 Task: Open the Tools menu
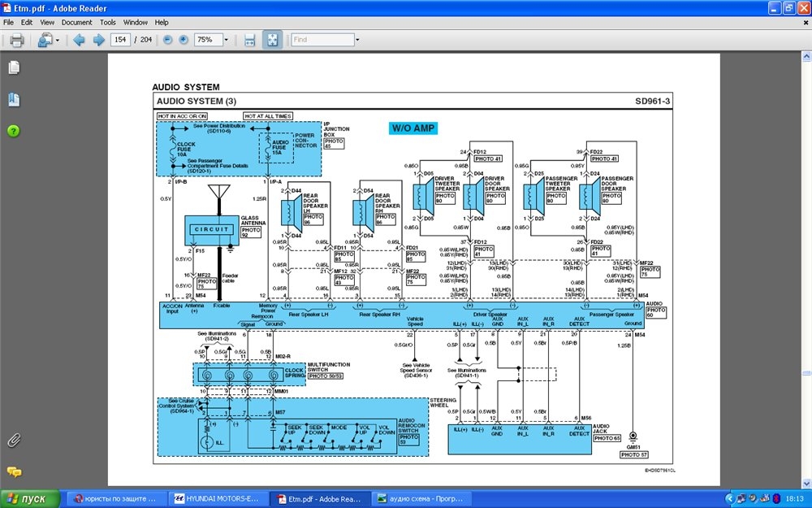point(107,23)
